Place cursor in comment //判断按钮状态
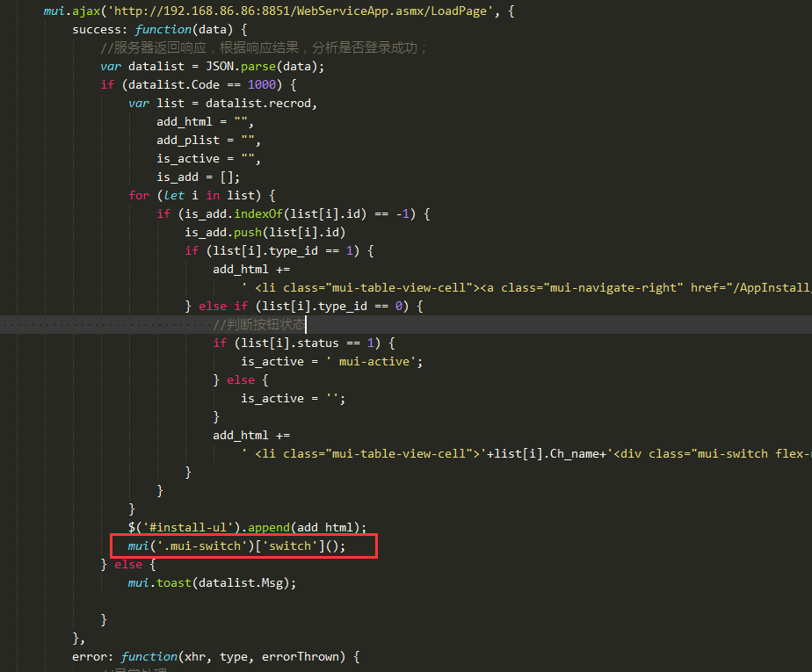This screenshot has width=812, height=672. tap(259, 325)
